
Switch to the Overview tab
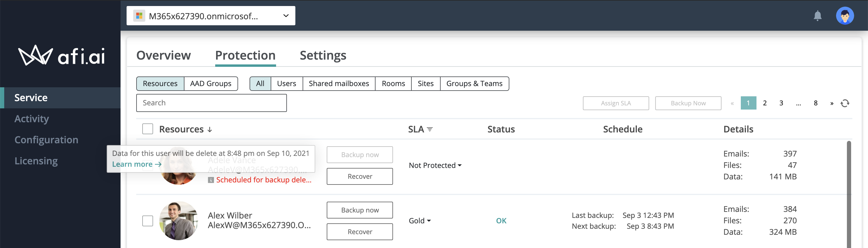point(163,55)
